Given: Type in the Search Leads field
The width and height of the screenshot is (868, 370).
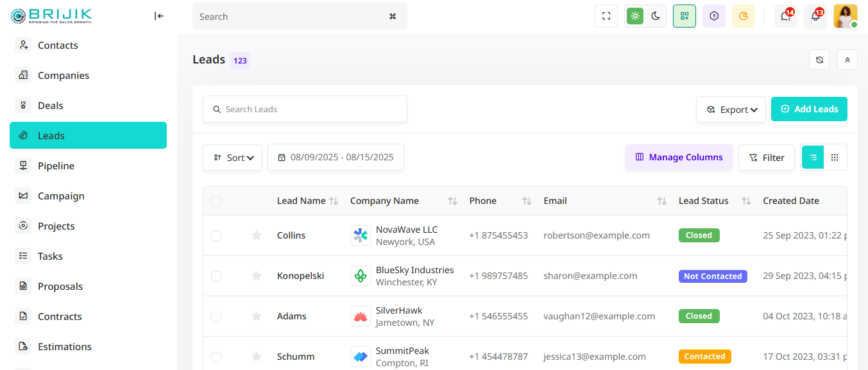Looking at the screenshot, I should tap(305, 109).
